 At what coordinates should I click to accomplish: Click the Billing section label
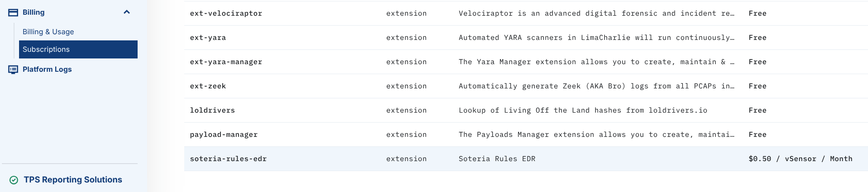click(x=33, y=12)
